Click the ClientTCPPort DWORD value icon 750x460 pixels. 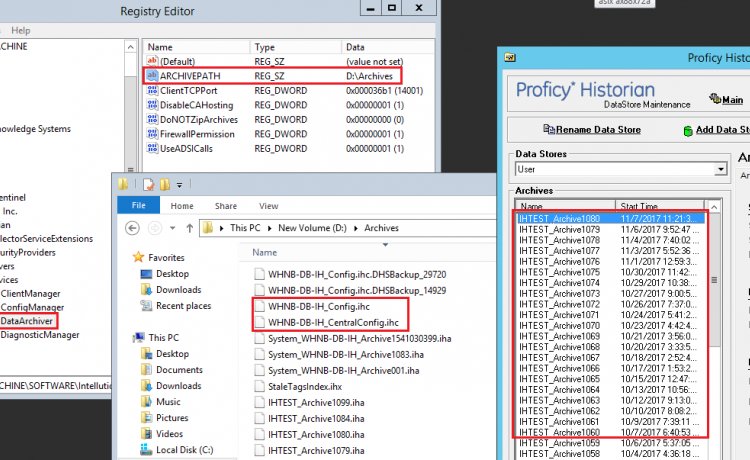[152, 90]
